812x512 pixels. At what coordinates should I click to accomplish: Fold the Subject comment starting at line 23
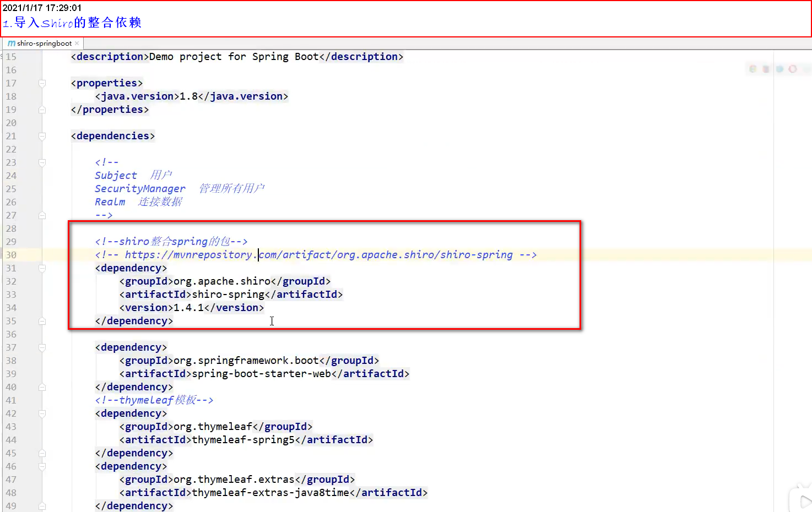[42, 162]
